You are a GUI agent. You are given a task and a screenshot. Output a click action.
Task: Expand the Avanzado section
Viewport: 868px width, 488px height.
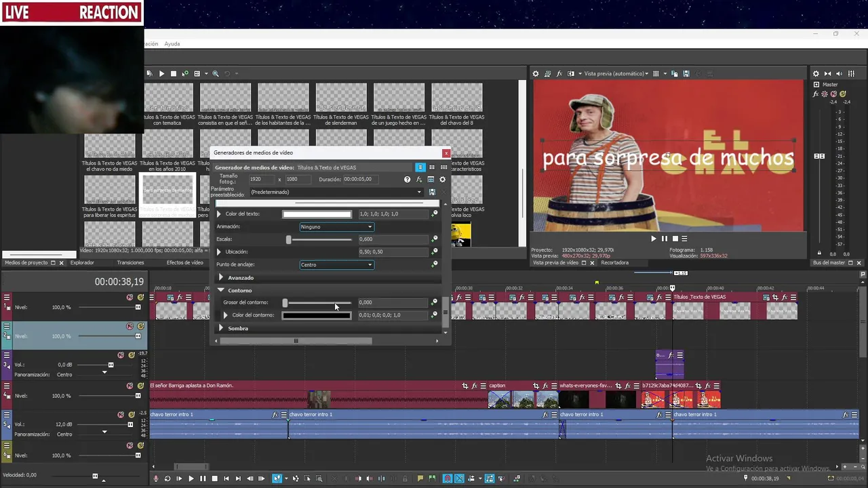coord(221,278)
